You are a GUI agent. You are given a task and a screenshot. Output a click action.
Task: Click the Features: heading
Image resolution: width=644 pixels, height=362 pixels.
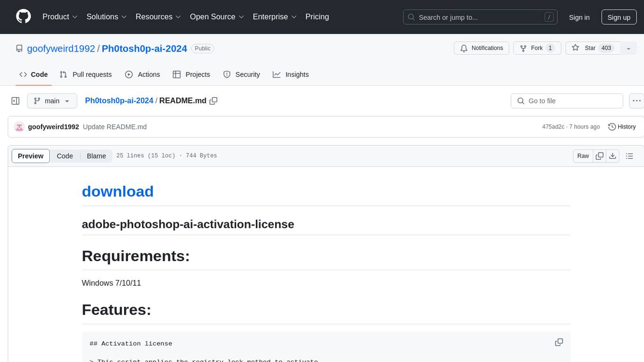pyautogui.click(x=116, y=310)
